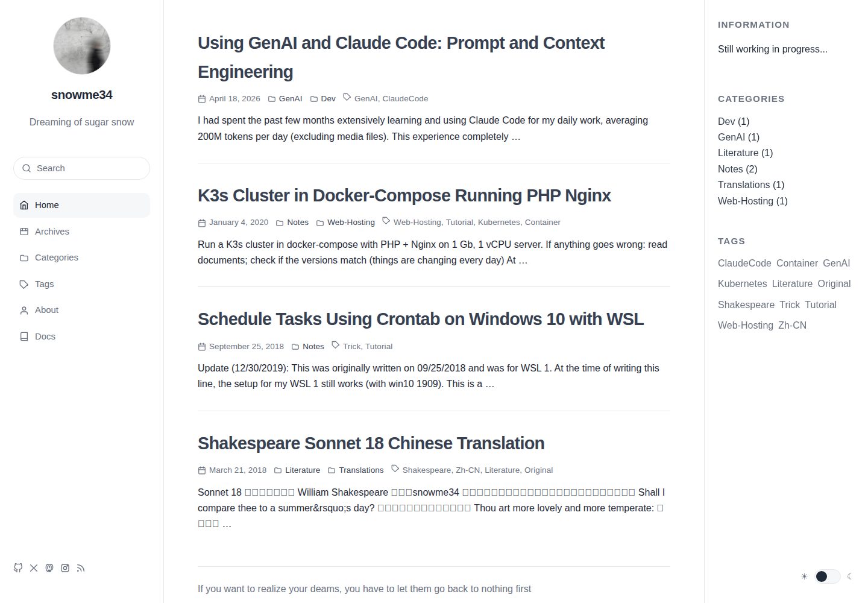Open the RSS feed icon
Viewport: 868px width, 603px height.
click(81, 568)
